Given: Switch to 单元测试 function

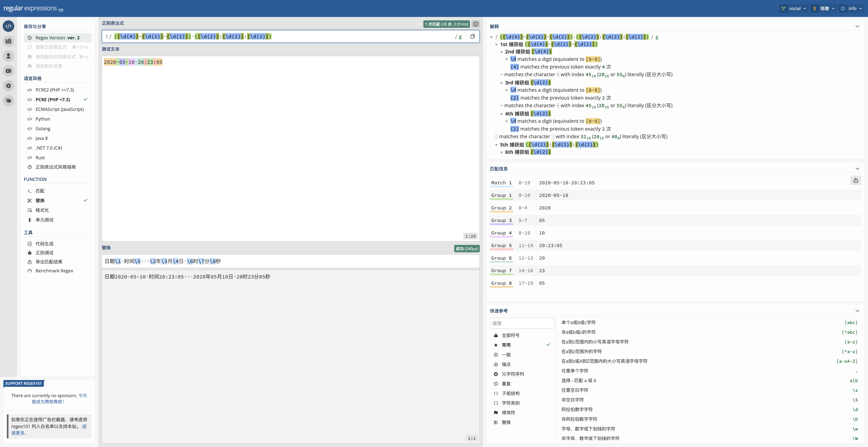Looking at the screenshot, I should pyautogui.click(x=58, y=220).
